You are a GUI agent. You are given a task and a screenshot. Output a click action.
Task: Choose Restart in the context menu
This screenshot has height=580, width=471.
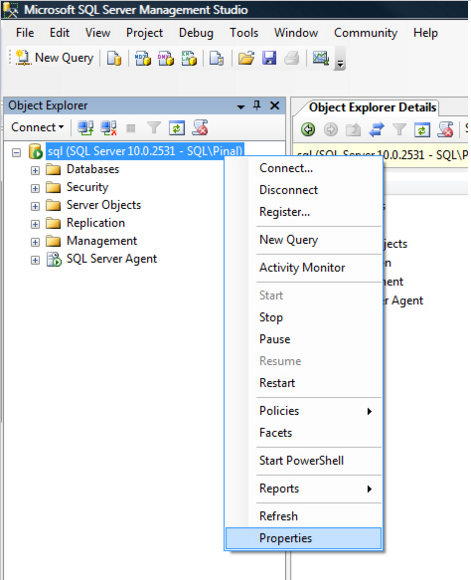click(x=303, y=383)
